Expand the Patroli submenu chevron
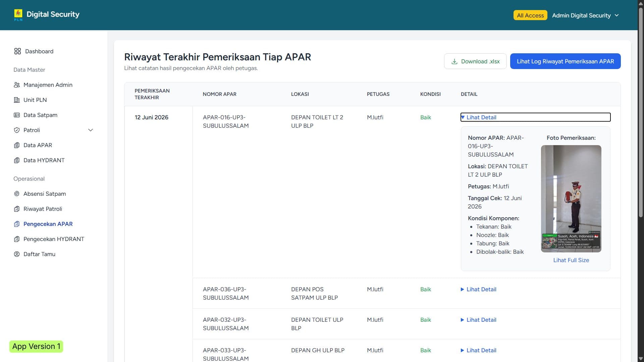The width and height of the screenshot is (644, 362). tap(91, 130)
